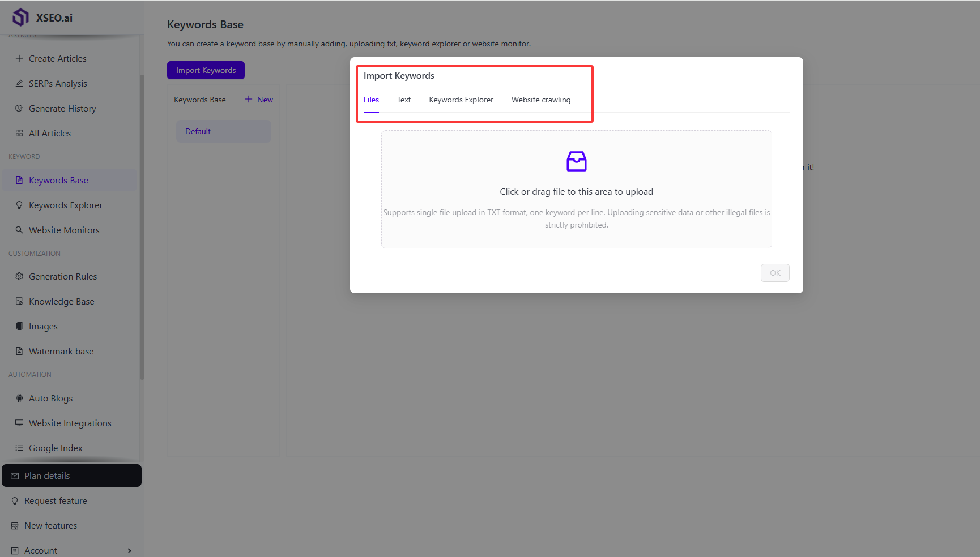
Task: Open the Keywords Explorer import tab
Action: pos(461,100)
